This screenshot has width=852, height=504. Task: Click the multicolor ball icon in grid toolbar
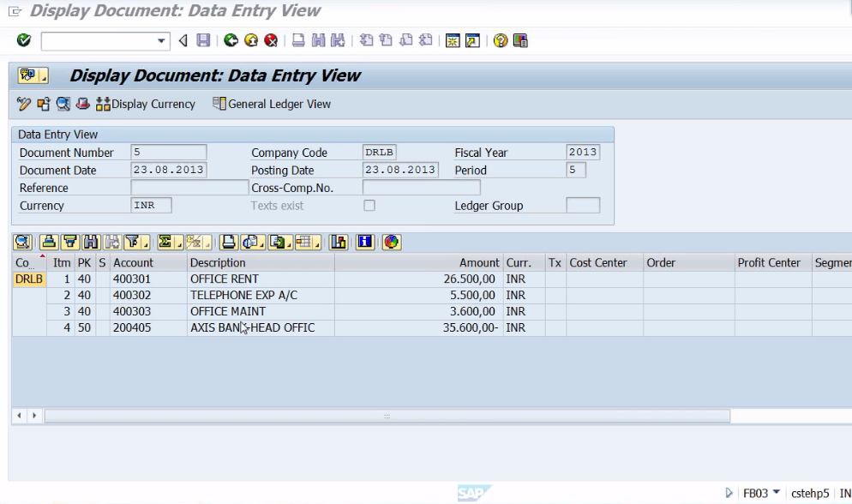(x=391, y=243)
